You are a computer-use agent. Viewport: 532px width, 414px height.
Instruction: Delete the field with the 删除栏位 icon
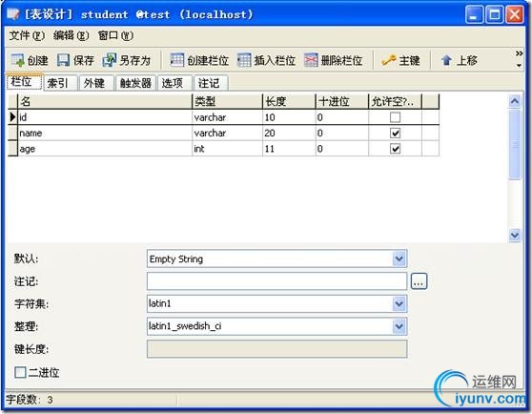tap(311, 60)
